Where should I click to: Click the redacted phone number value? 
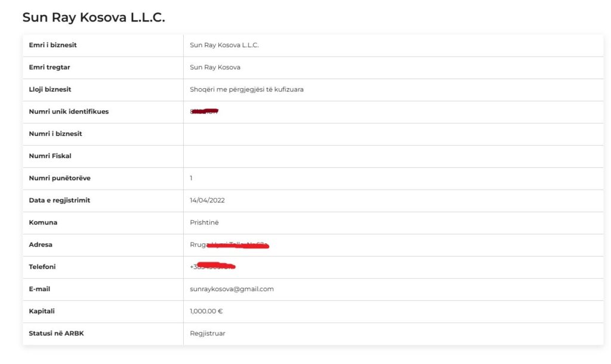point(213,266)
